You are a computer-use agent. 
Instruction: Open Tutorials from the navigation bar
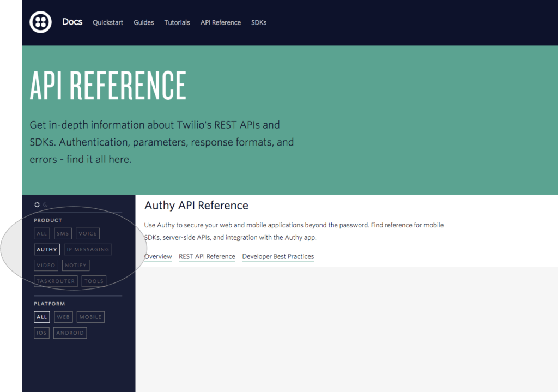click(x=177, y=22)
